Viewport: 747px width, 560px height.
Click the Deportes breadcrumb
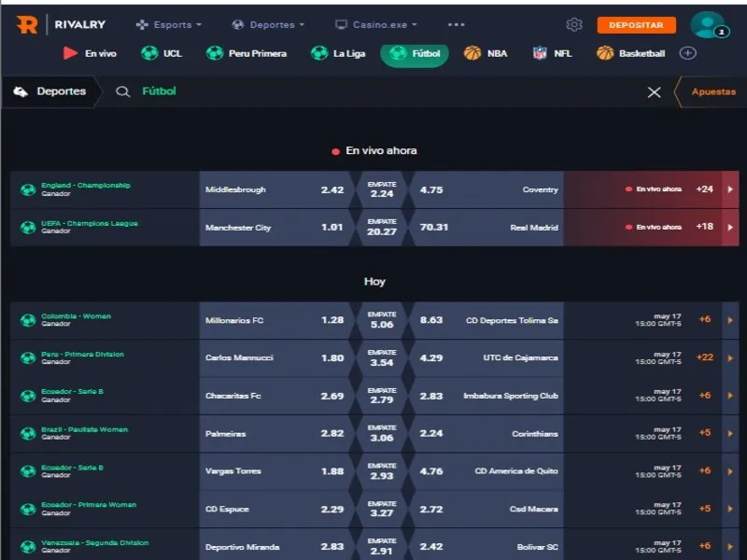click(50, 91)
